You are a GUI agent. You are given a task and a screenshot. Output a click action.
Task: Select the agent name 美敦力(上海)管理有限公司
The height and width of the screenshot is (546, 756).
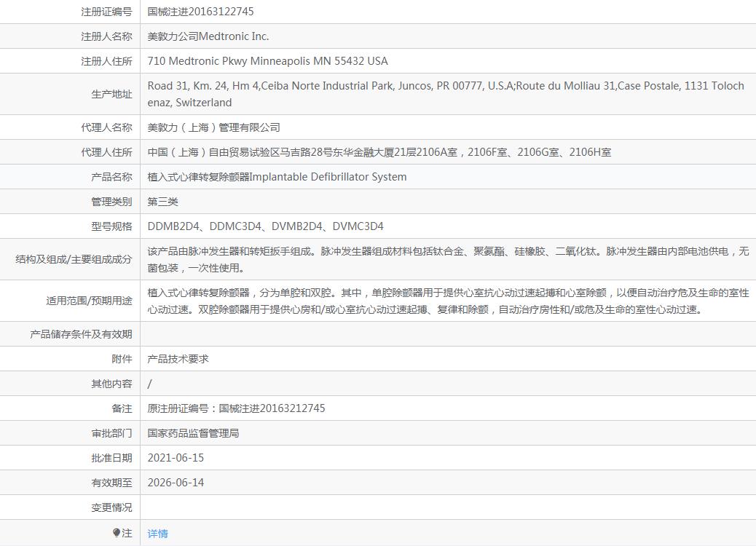213,127
